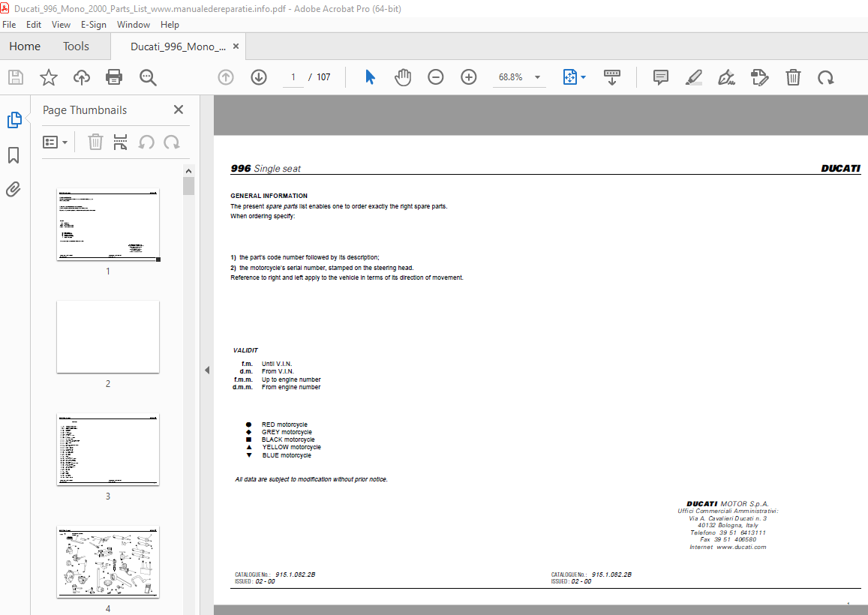Viewport: 868px width, 615px height.
Task: Click the thumbnails scrollbar up arrow
Action: coord(189,171)
